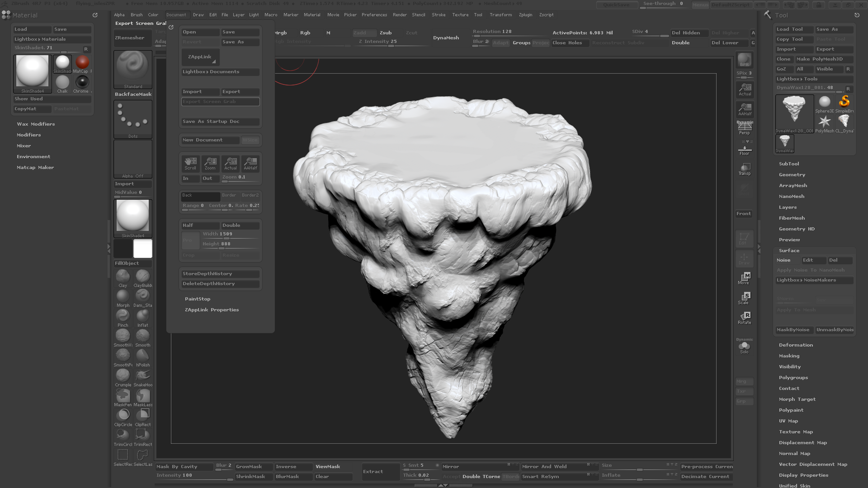
Task: Toggle Transp transparency mode
Action: tap(744, 169)
